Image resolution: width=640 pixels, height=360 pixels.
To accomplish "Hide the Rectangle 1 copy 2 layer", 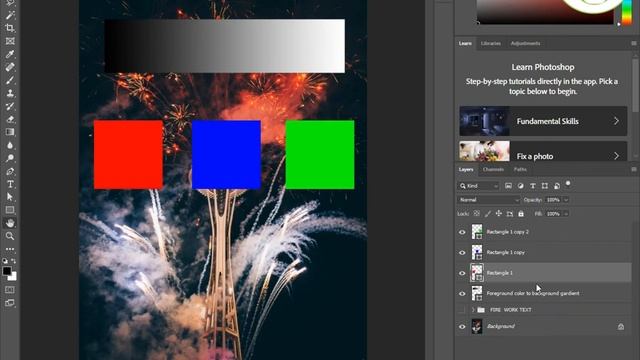I will pos(462,232).
